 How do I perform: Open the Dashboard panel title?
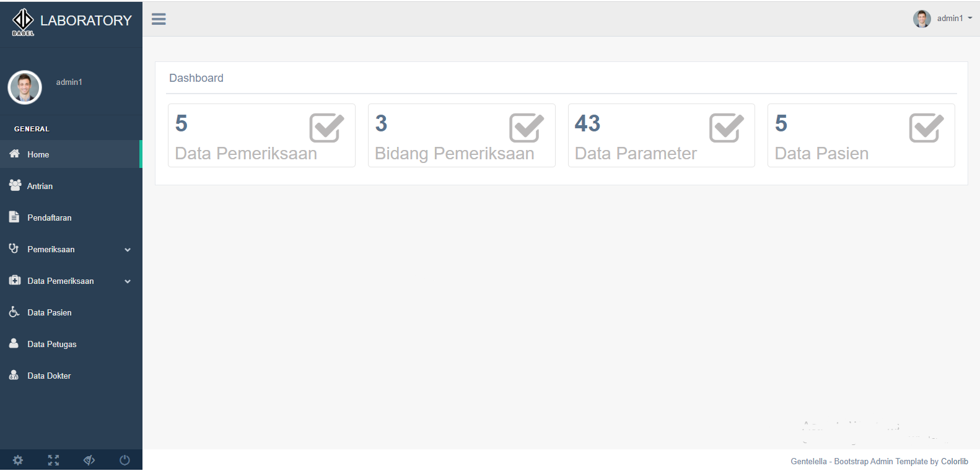196,77
